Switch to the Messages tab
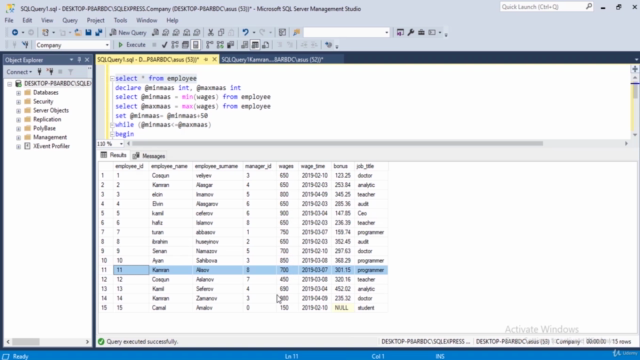 point(149,156)
